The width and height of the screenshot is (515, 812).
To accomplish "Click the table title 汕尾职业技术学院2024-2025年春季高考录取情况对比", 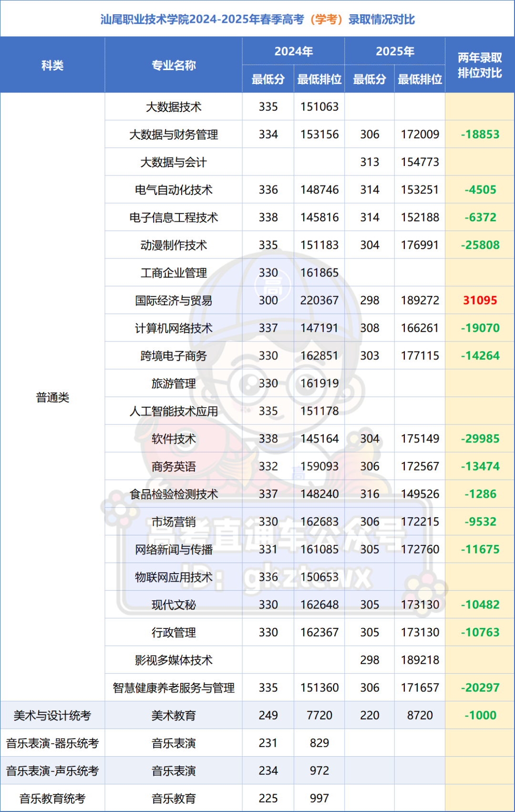I will (x=257, y=20).
